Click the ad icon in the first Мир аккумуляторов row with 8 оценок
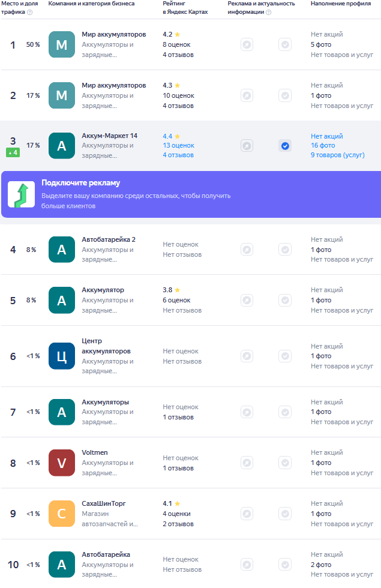The width and height of the screenshot is (381, 588). [247, 44]
